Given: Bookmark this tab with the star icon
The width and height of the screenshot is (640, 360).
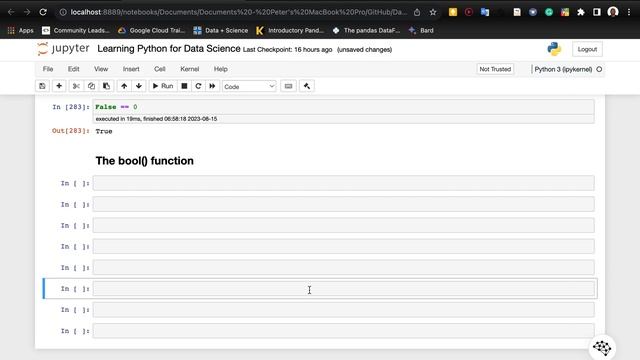Looking at the screenshot, I should click(x=433, y=12).
